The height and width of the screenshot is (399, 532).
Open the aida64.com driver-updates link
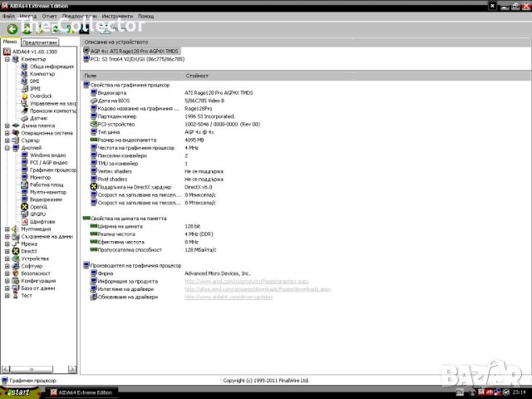(x=229, y=297)
